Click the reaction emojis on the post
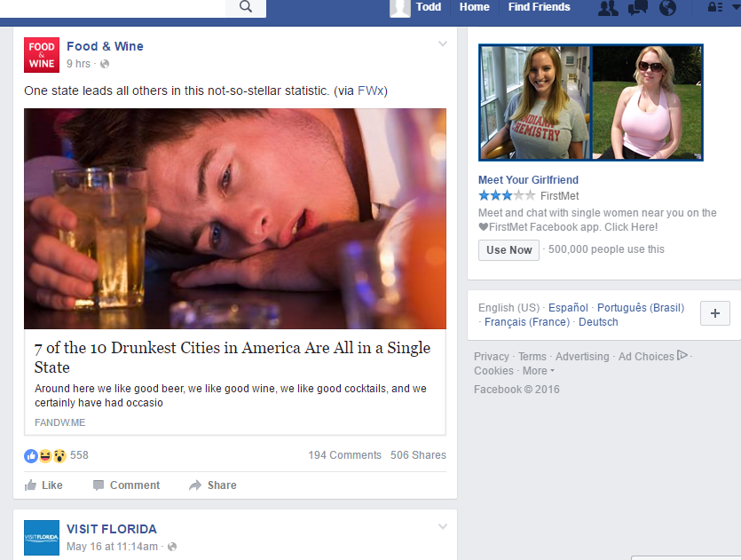 pos(45,455)
